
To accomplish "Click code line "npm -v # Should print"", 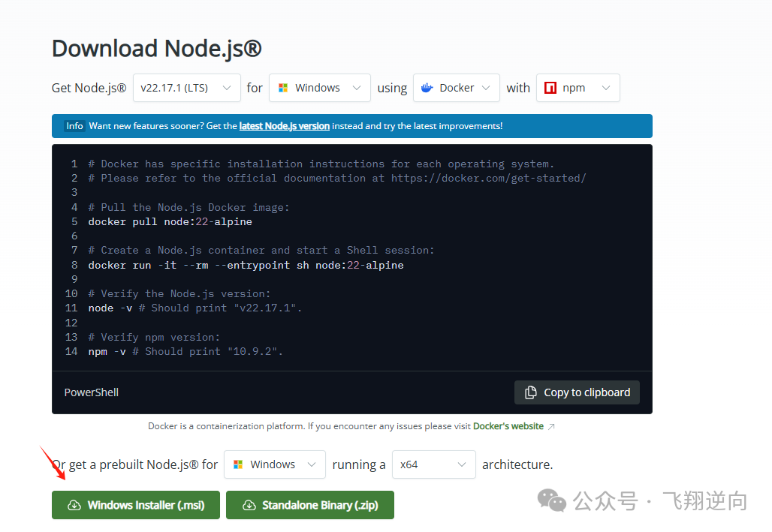I will click(x=185, y=351).
